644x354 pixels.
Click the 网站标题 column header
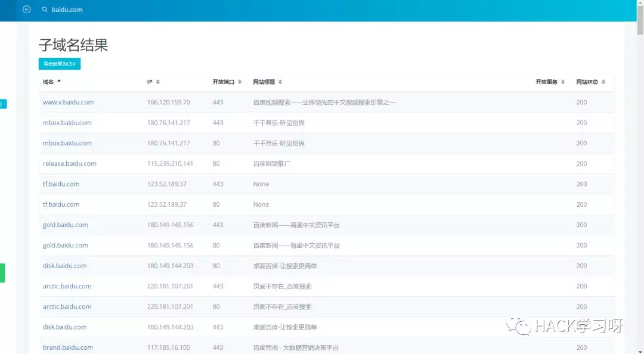tap(264, 82)
